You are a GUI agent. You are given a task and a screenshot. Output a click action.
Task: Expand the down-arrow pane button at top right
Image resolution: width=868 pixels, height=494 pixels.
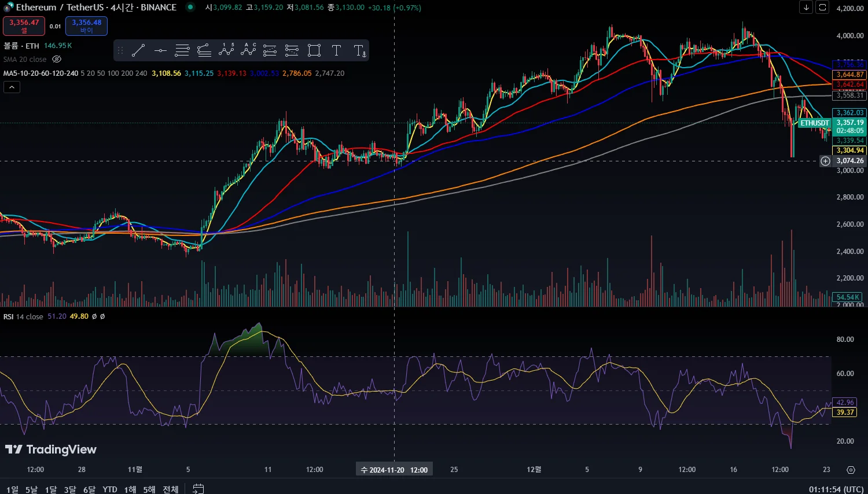tap(806, 8)
